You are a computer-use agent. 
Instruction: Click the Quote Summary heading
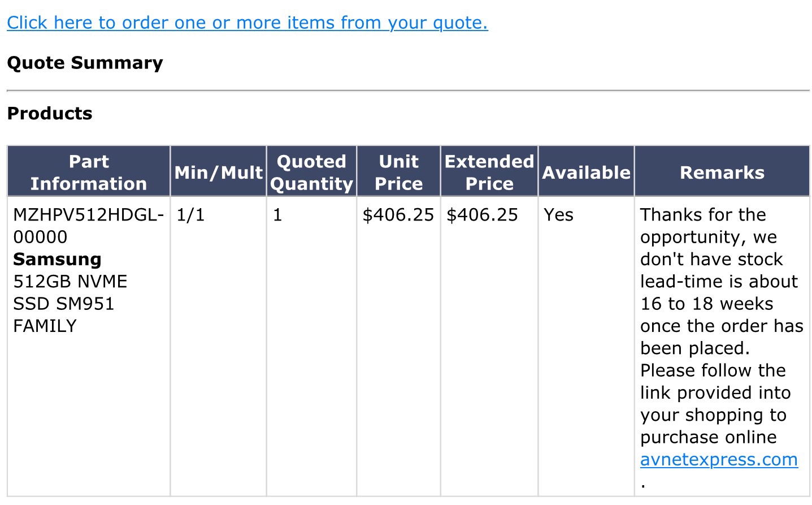pos(85,63)
